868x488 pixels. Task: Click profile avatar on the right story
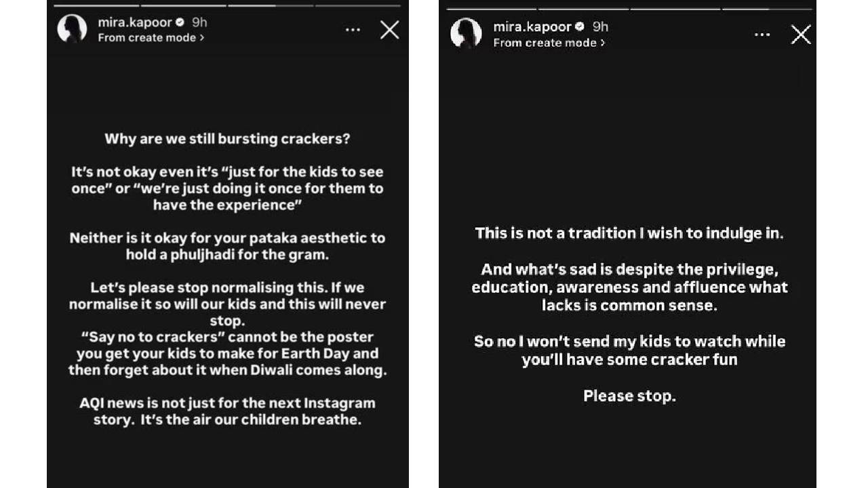(x=466, y=34)
